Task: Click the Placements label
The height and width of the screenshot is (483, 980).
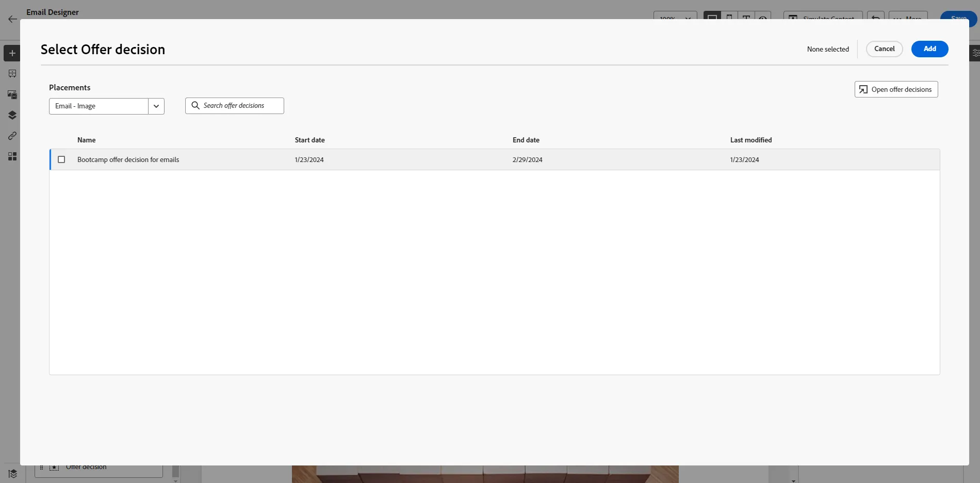Action: click(70, 87)
